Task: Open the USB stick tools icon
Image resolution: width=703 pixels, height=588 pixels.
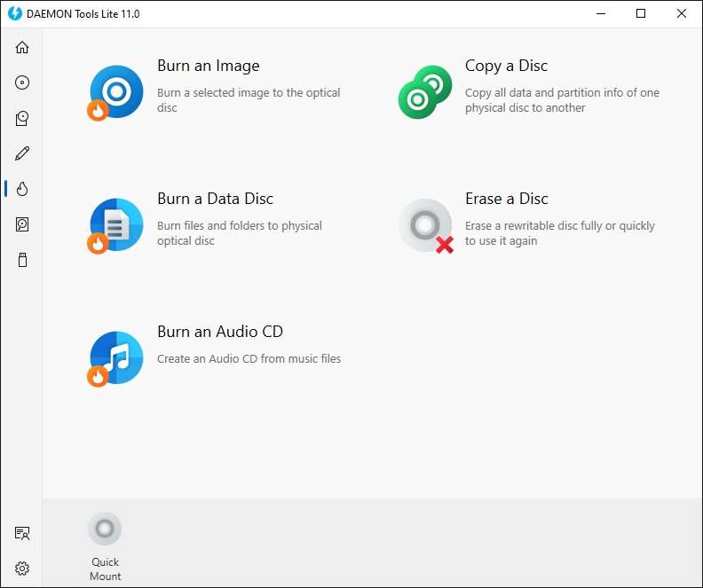Action: coord(22,260)
